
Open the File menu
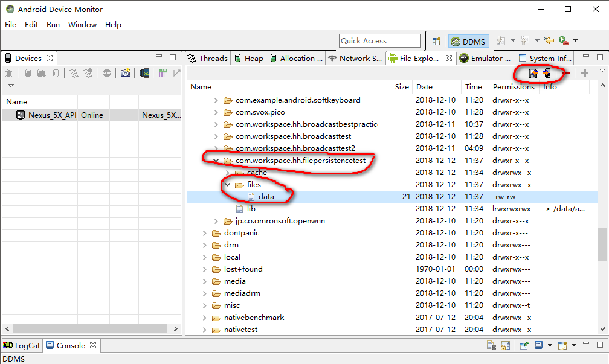[x=10, y=24]
